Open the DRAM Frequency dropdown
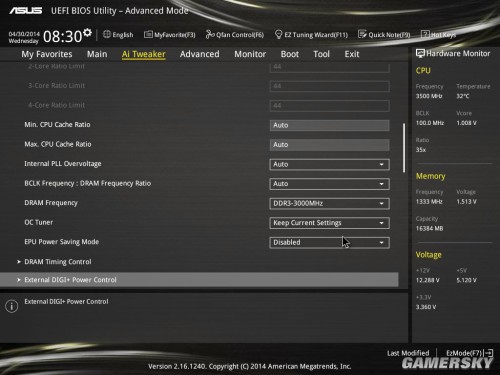The height and width of the screenshot is (375, 500). [329, 203]
